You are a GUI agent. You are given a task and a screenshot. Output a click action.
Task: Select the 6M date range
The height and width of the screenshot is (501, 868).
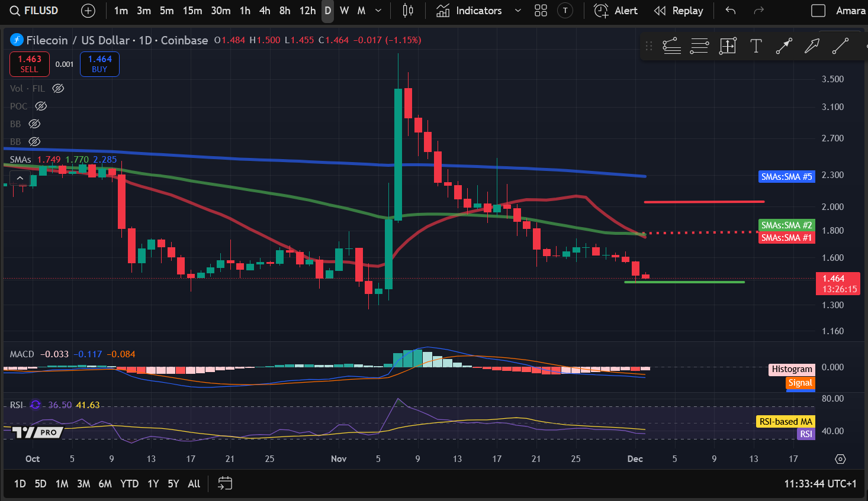105,484
